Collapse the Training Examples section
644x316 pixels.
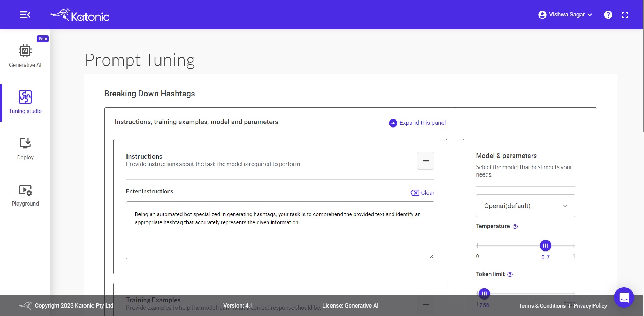(426, 304)
